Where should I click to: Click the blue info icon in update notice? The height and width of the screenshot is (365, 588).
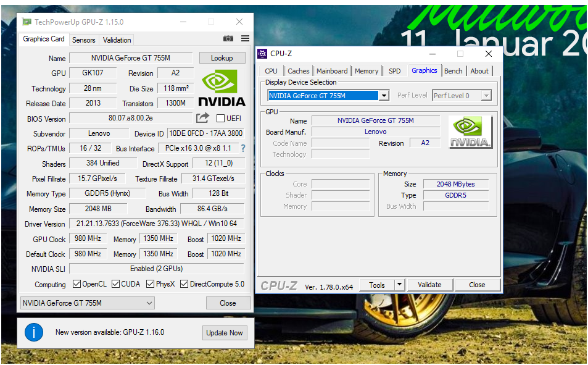(34, 332)
